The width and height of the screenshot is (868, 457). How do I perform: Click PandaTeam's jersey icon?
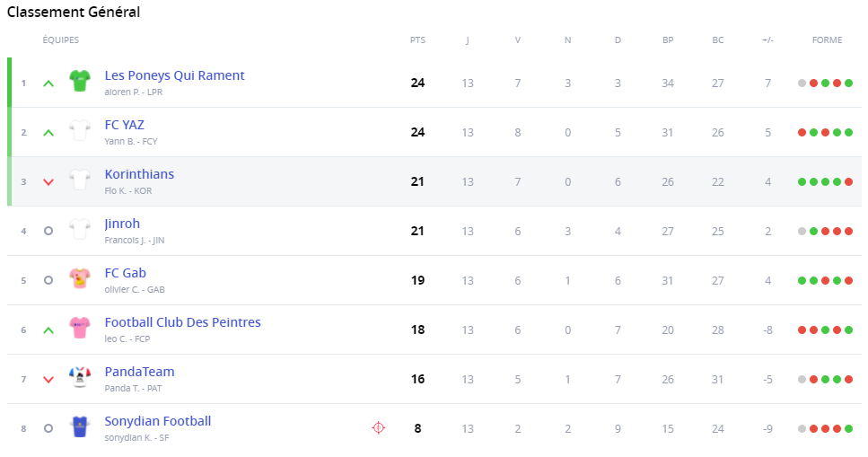80,378
